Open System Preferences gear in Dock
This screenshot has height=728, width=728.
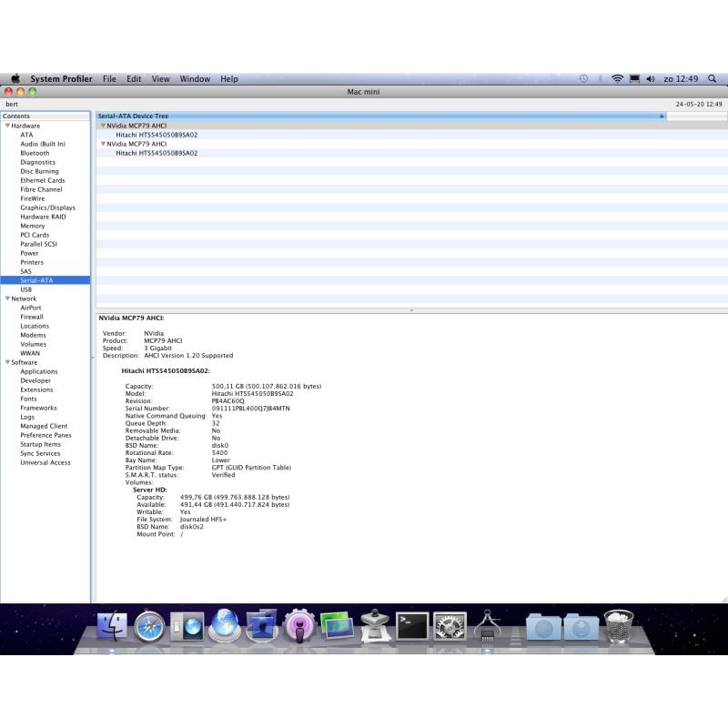[450, 626]
